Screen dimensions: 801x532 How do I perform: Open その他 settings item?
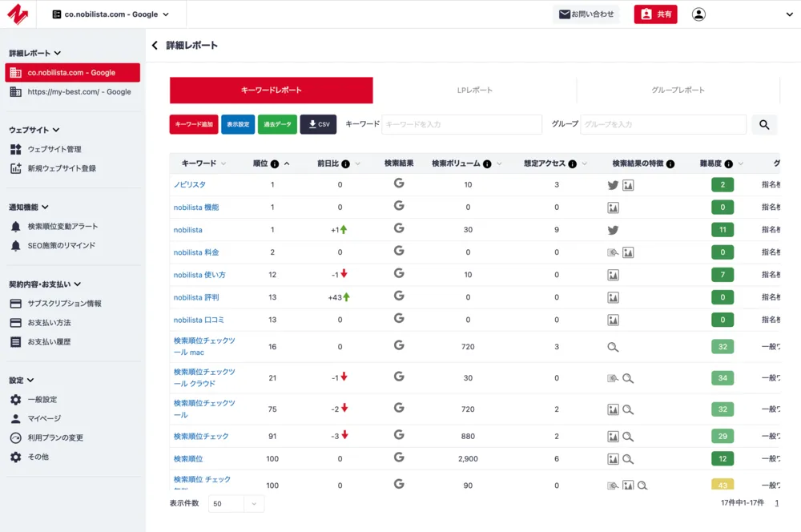(30, 457)
